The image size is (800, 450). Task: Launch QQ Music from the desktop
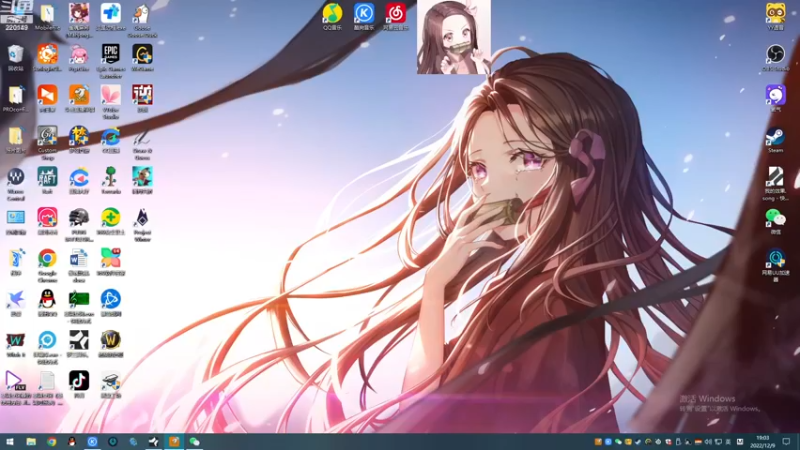332,14
